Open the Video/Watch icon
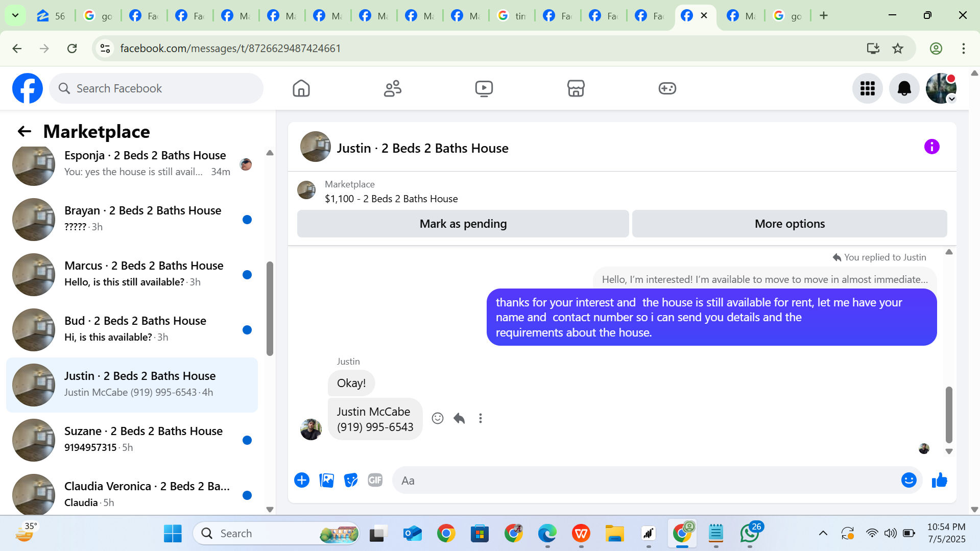This screenshot has width=980, height=551. (x=484, y=88)
